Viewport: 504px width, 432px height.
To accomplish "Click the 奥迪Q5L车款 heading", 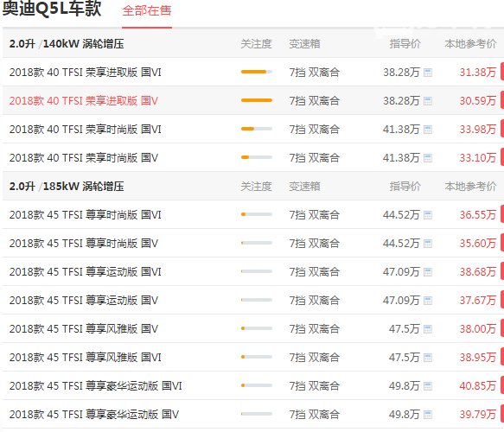I will 52,9.
